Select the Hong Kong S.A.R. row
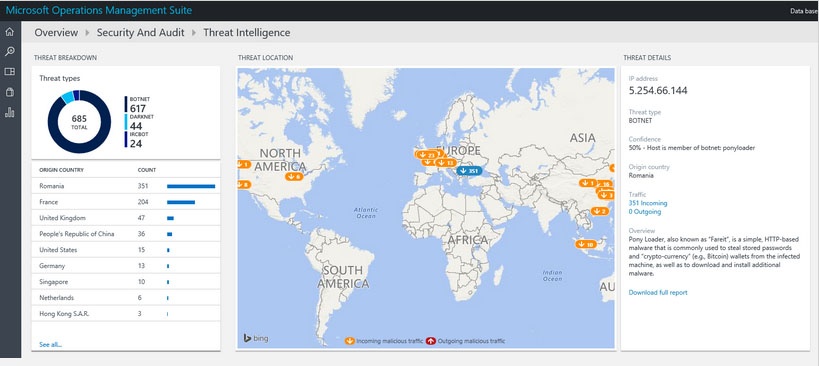 pos(126,314)
